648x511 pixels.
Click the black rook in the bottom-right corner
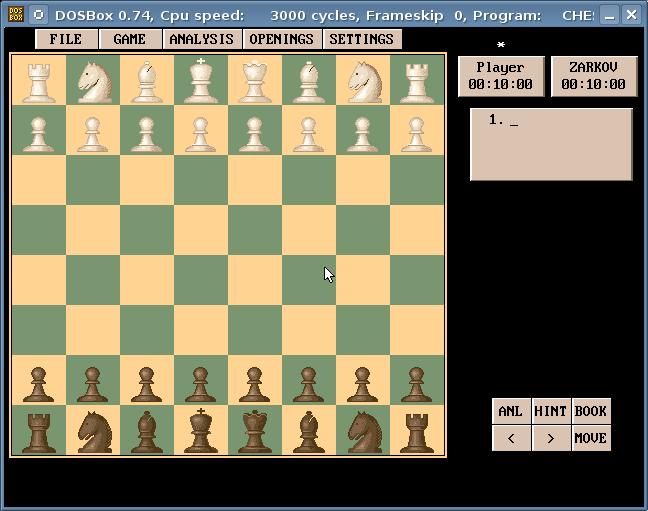[417, 431]
